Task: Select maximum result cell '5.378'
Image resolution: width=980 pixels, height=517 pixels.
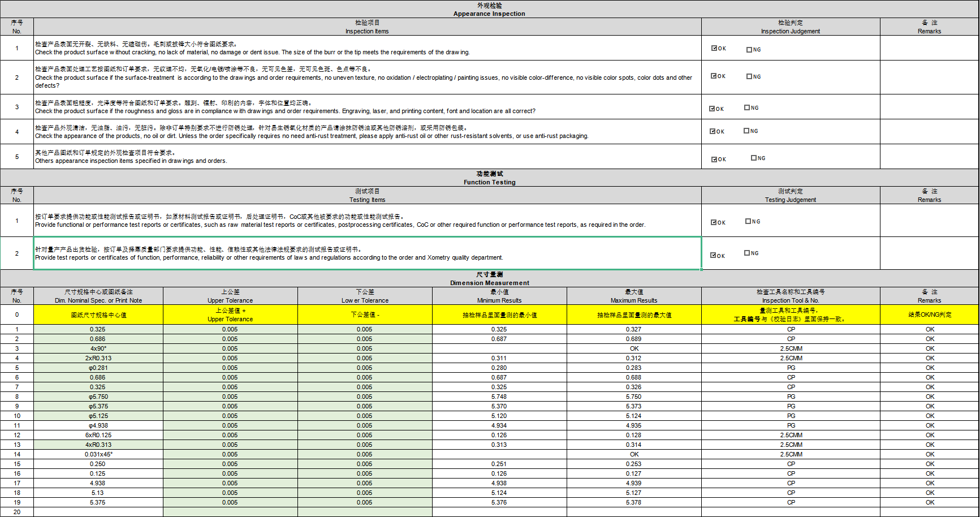Action: coord(634,502)
